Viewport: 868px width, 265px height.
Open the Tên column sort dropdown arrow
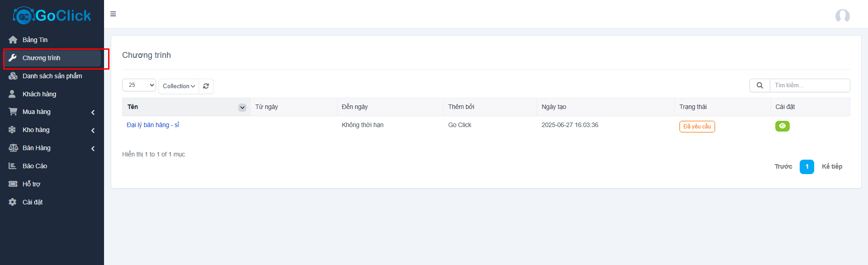(x=242, y=107)
